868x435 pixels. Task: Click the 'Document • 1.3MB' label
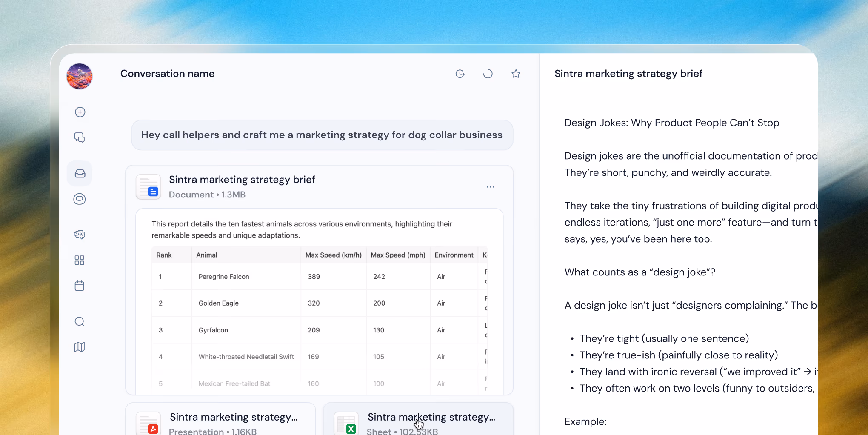(x=207, y=195)
